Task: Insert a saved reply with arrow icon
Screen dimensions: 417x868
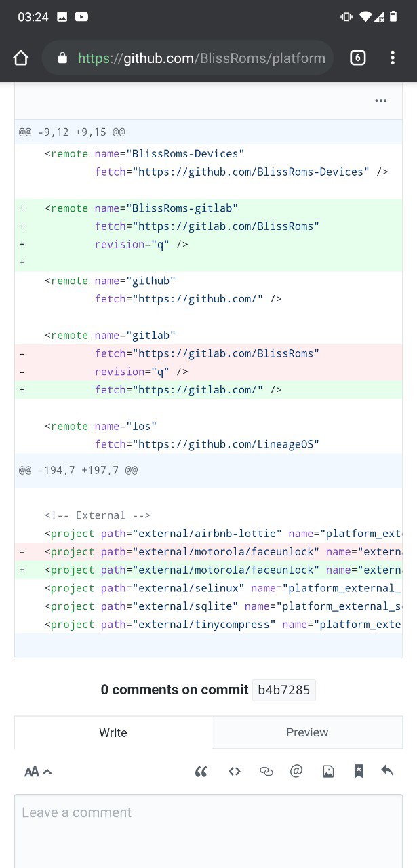Action: pos(387,770)
